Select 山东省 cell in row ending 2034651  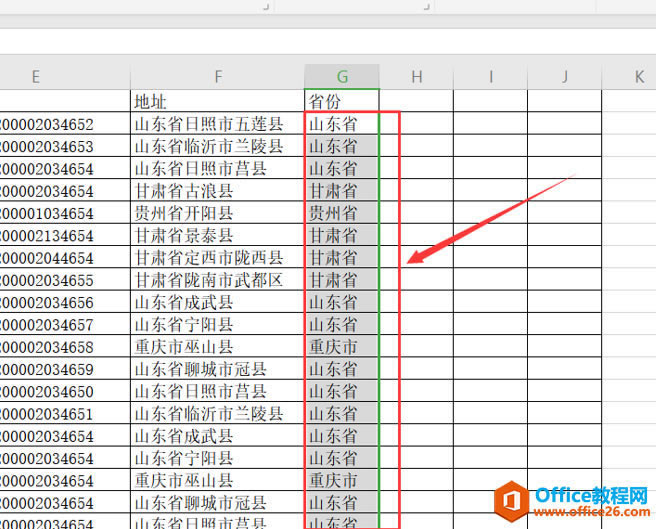point(342,413)
